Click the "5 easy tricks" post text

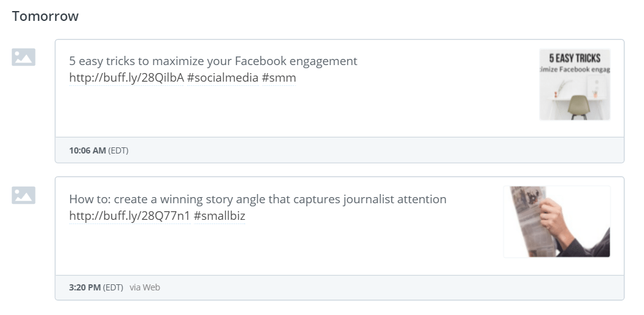(x=213, y=61)
